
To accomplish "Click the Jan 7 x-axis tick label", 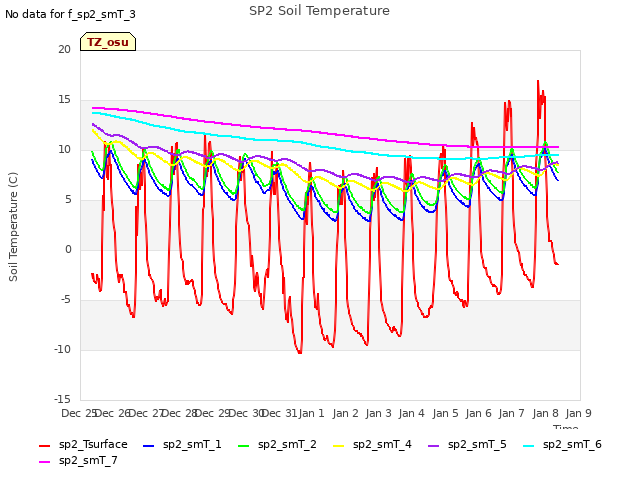I will pyautogui.click(x=511, y=413).
